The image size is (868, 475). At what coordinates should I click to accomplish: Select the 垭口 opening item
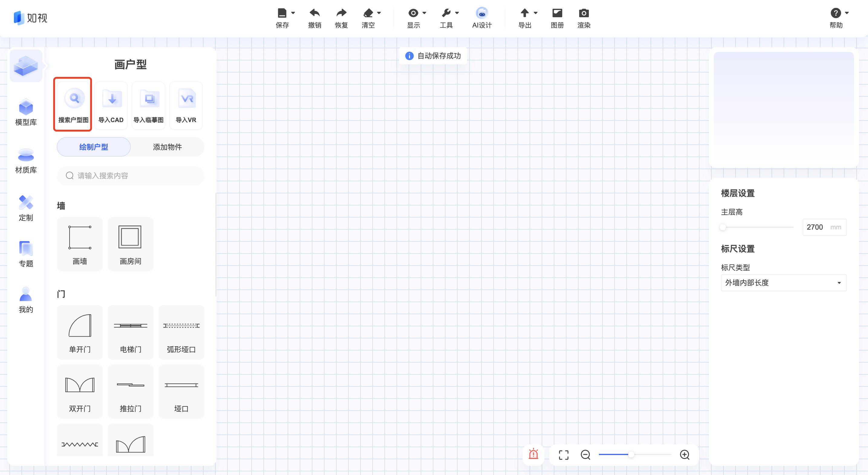click(181, 392)
